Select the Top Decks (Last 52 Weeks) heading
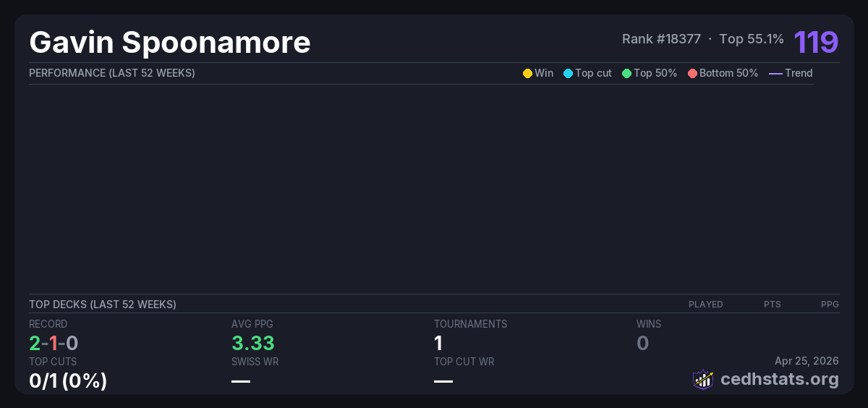868x408 pixels. point(103,305)
